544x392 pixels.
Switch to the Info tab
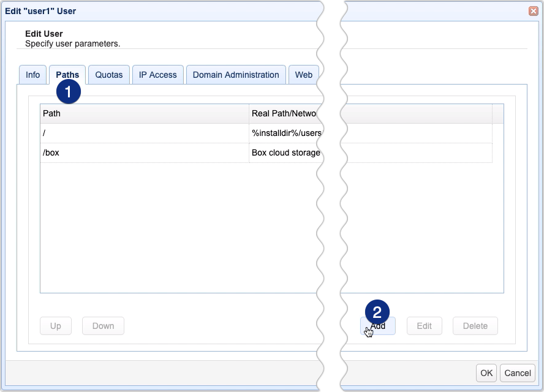click(x=32, y=74)
